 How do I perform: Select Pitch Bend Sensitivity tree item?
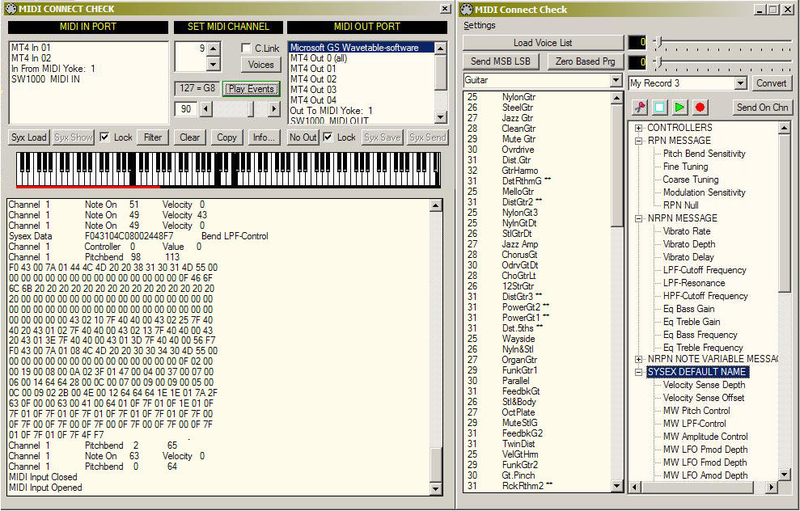click(x=704, y=154)
